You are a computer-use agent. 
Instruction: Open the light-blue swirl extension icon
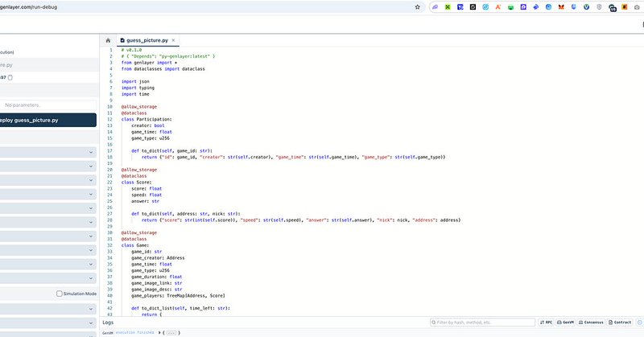(485, 7)
